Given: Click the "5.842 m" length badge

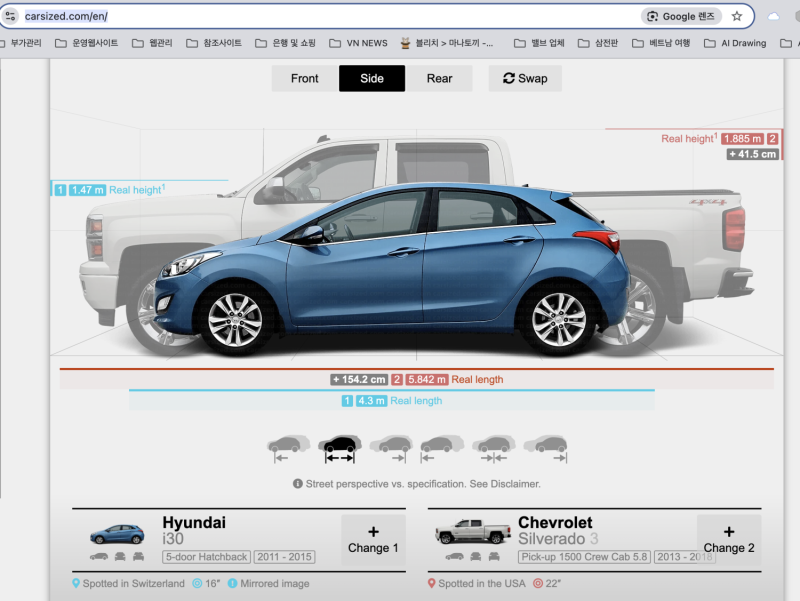Looking at the screenshot, I should (427, 380).
